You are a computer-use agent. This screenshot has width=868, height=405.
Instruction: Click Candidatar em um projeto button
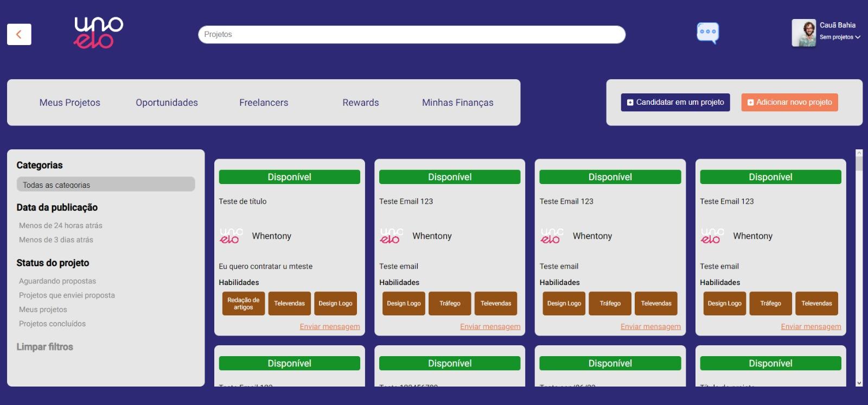675,102
